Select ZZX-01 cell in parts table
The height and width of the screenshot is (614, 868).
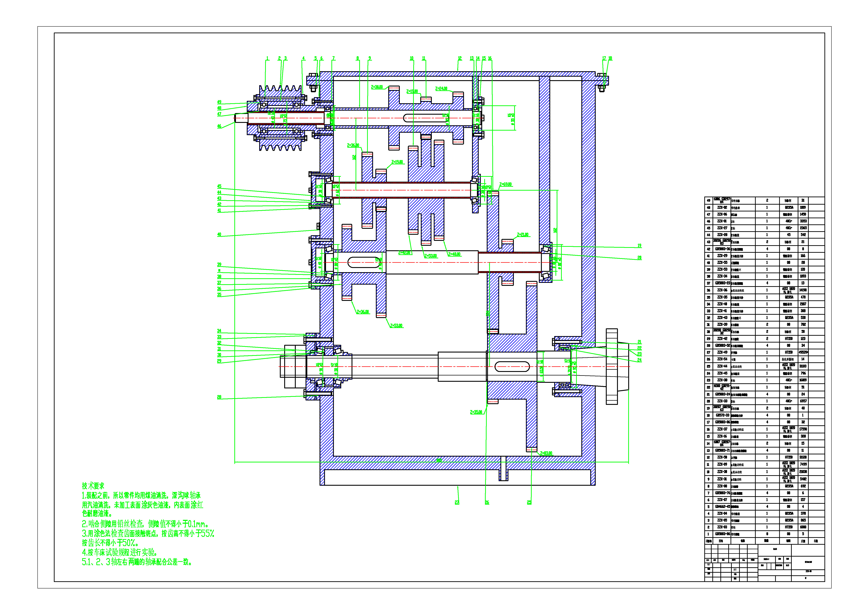(722, 221)
